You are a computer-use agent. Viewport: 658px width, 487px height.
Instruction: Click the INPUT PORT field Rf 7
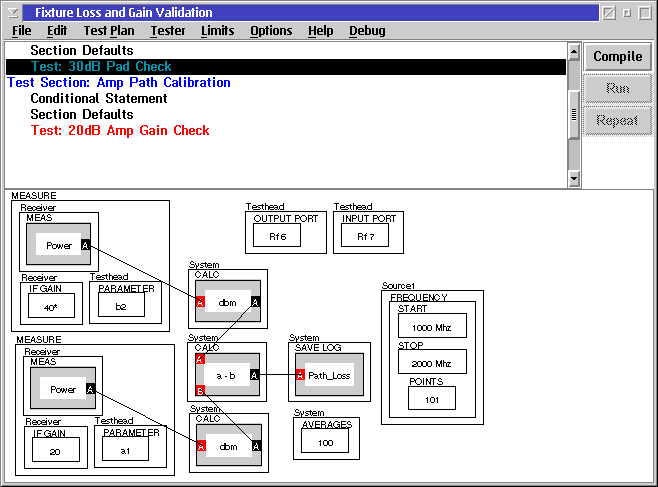(365, 235)
